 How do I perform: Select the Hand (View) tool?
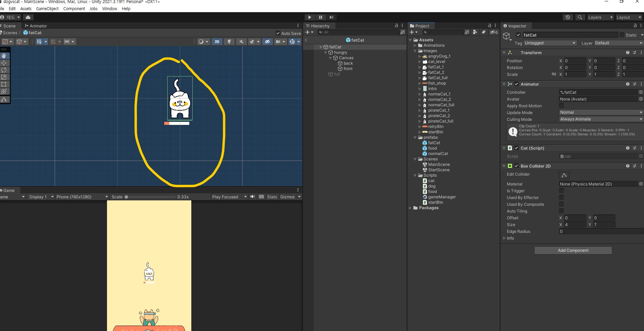[x=4, y=56]
